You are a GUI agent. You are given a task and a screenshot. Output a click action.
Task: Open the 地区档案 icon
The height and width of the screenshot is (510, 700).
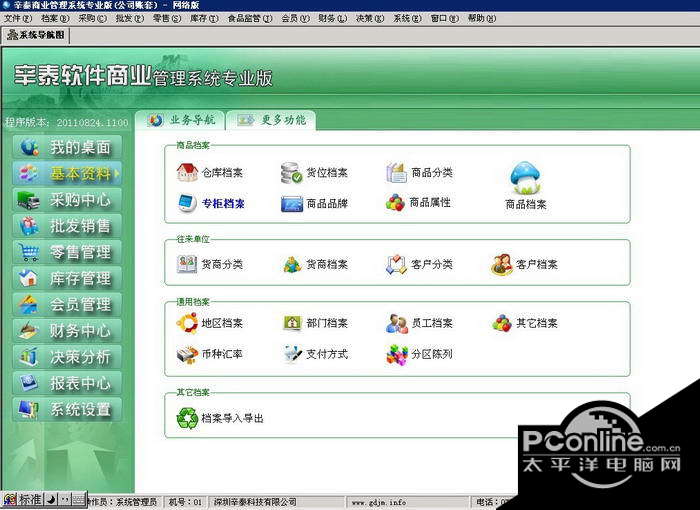[x=187, y=323]
